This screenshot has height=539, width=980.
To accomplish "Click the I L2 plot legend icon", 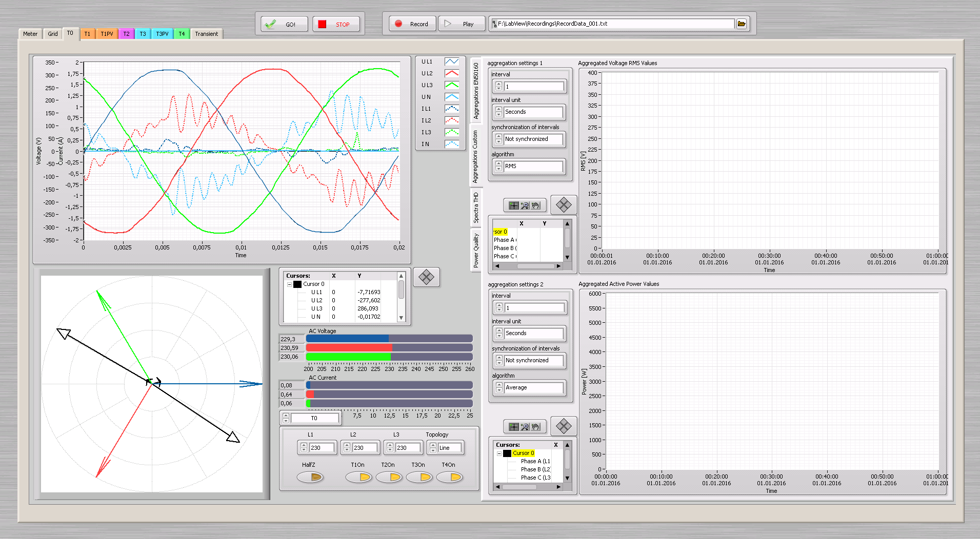I will click(x=452, y=120).
